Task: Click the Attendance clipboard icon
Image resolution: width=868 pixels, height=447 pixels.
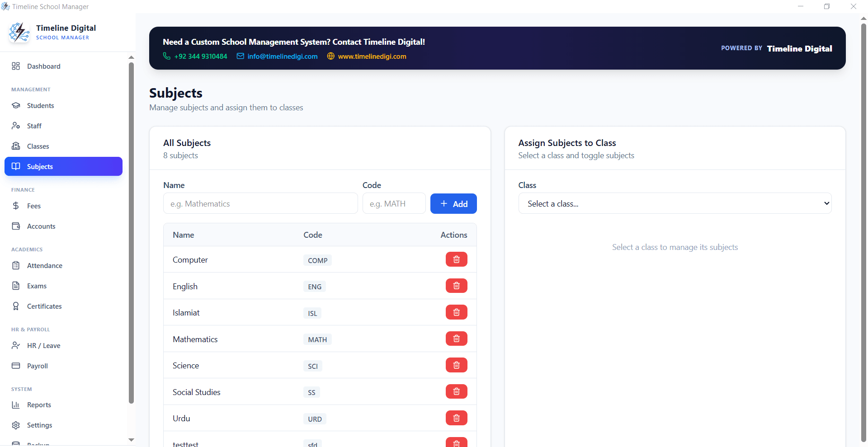Action: point(16,265)
